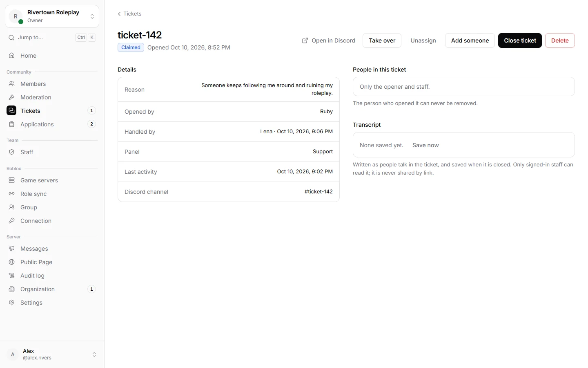Select Members in the sidebar
588x368 pixels.
tap(52, 84)
